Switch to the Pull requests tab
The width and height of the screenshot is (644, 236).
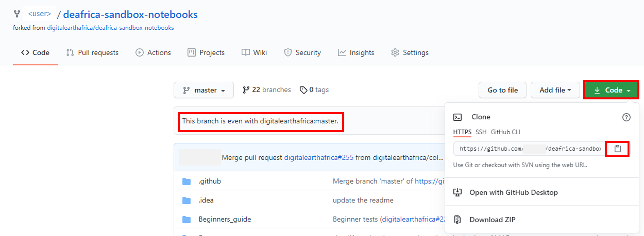tap(92, 53)
